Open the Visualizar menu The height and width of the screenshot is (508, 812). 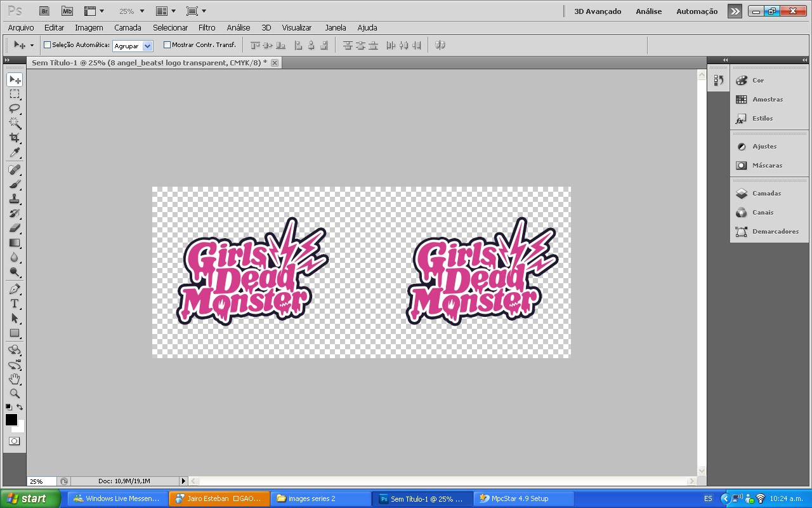pyautogui.click(x=297, y=27)
